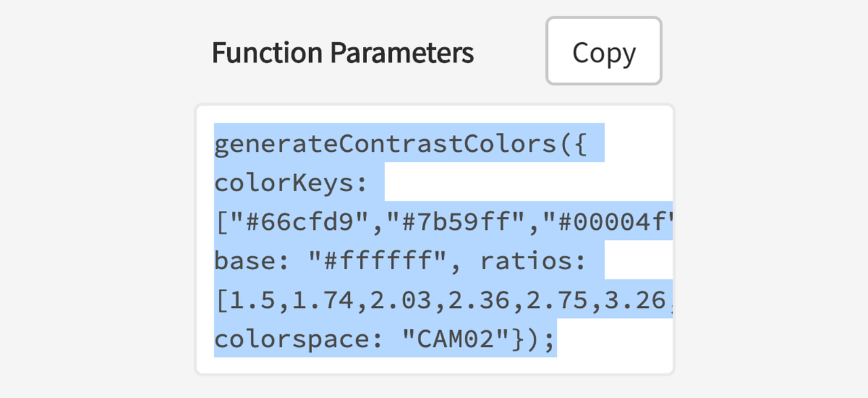Click the Copy button
Image resolution: width=868 pixels, height=398 pixels.
click(x=603, y=51)
